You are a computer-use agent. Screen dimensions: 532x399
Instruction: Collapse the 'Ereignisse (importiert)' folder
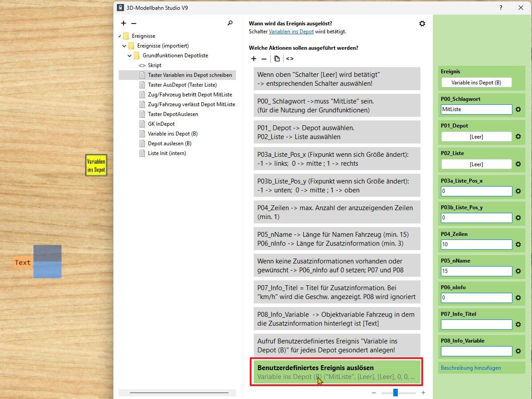click(x=124, y=46)
